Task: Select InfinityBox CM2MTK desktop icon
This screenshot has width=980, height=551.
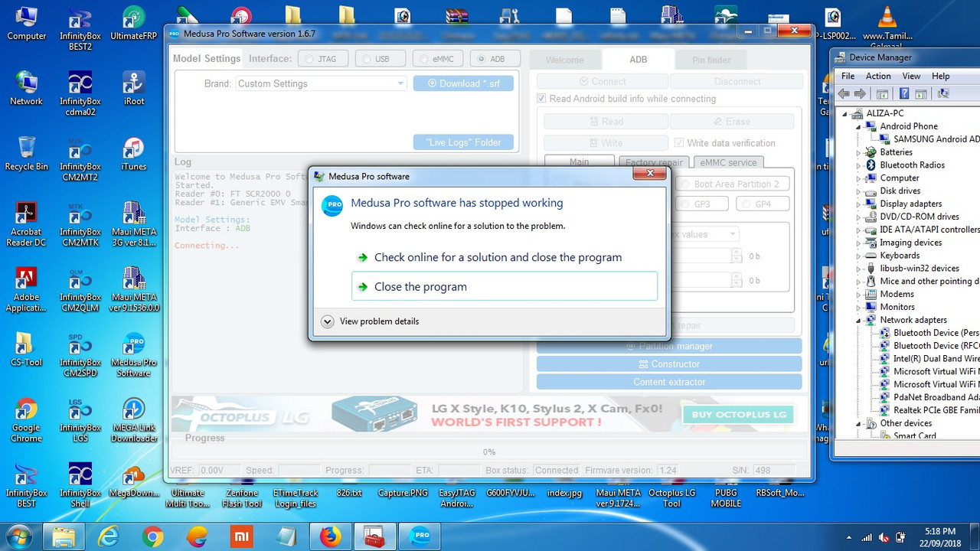Action: pyautogui.click(x=80, y=224)
